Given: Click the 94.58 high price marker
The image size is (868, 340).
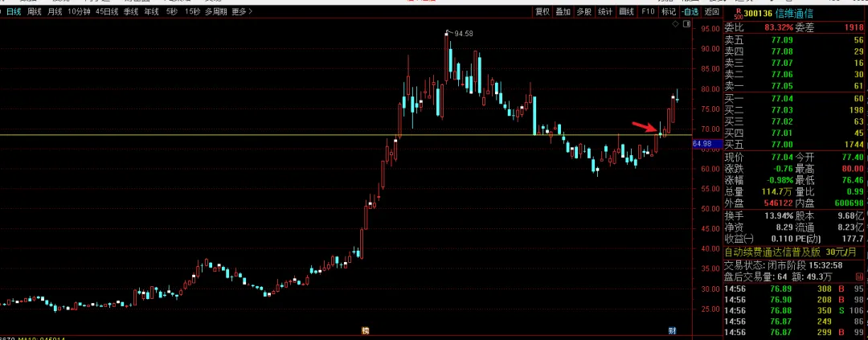Looking at the screenshot, I should (463, 34).
